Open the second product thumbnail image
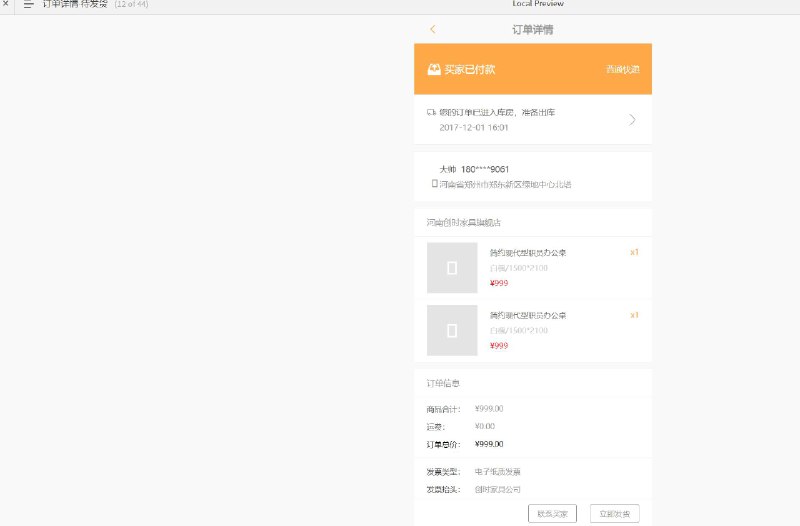This screenshot has height=526, width=800. click(x=452, y=331)
